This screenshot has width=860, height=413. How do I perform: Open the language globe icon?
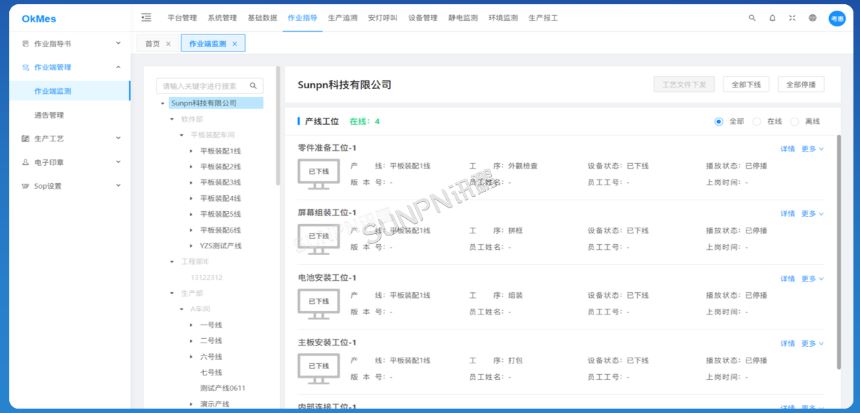click(812, 18)
